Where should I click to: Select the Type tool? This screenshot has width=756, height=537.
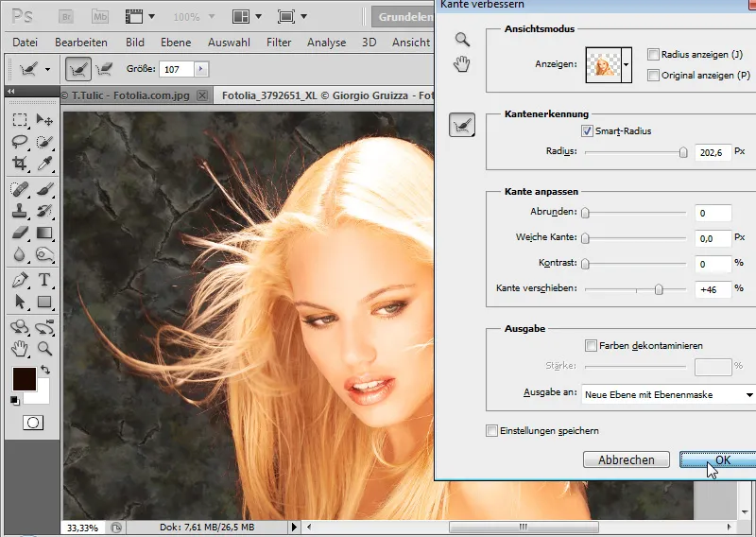pos(44,280)
